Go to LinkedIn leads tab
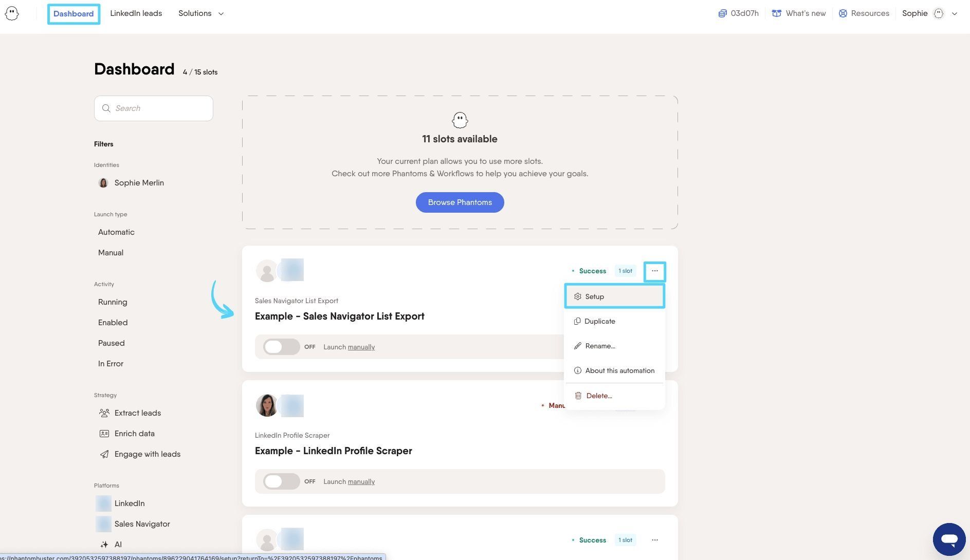Screen dimensions: 970x560 pyautogui.click(x=136, y=13)
